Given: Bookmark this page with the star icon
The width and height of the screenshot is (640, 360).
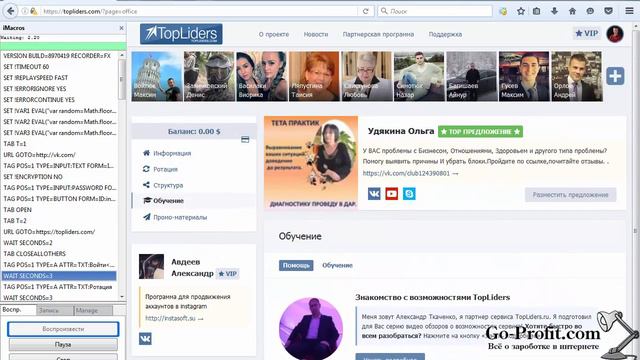Looking at the screenshot, I should (520, 11).
